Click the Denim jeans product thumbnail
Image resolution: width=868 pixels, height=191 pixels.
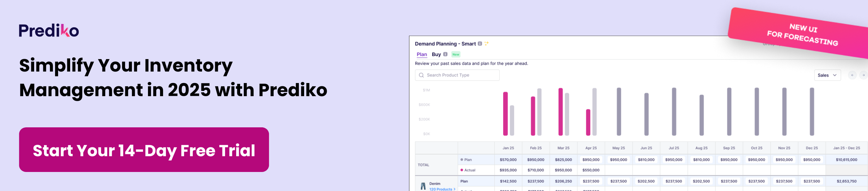point(423,186)
